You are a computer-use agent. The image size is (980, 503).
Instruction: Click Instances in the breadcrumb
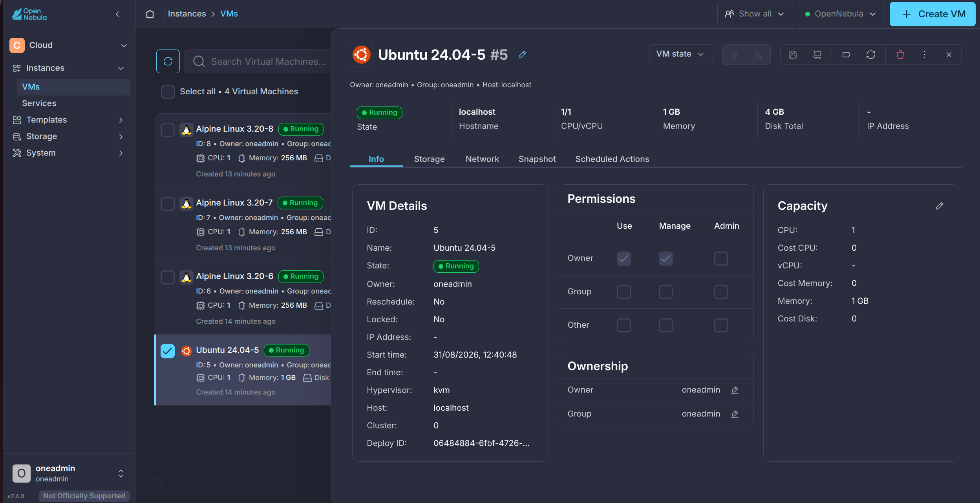[x=187, y=14]
